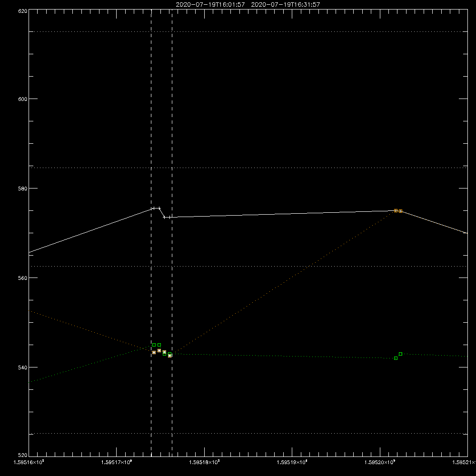Click the dotted horizontal line near 525
Image resolution: width=476 pixels, height=476 pixels.
248,434
